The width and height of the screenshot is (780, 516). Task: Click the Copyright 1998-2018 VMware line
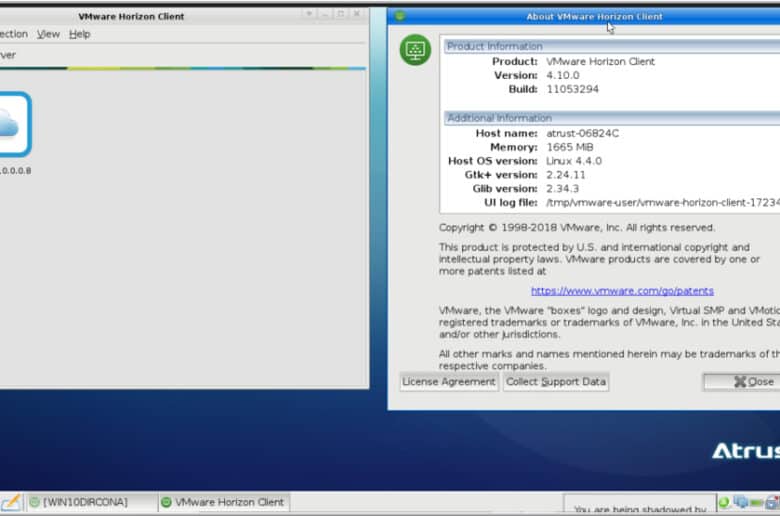[577, 227]
